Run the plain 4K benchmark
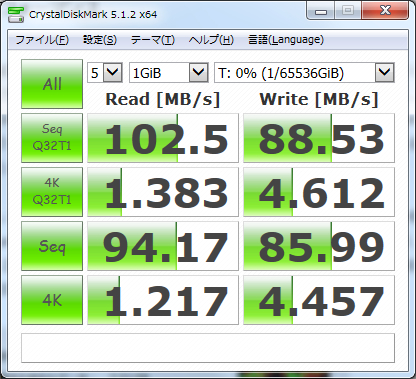This screenshot has width=416, height=379. (x=52, y=300)
